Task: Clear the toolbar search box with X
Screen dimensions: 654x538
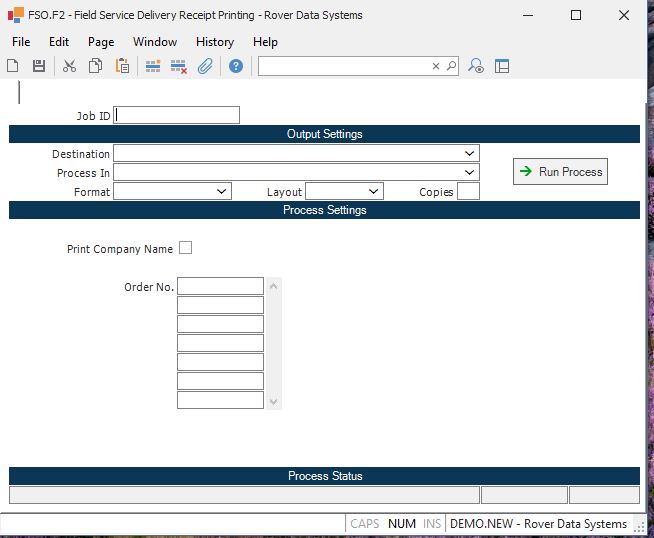Action: (436, 66)
